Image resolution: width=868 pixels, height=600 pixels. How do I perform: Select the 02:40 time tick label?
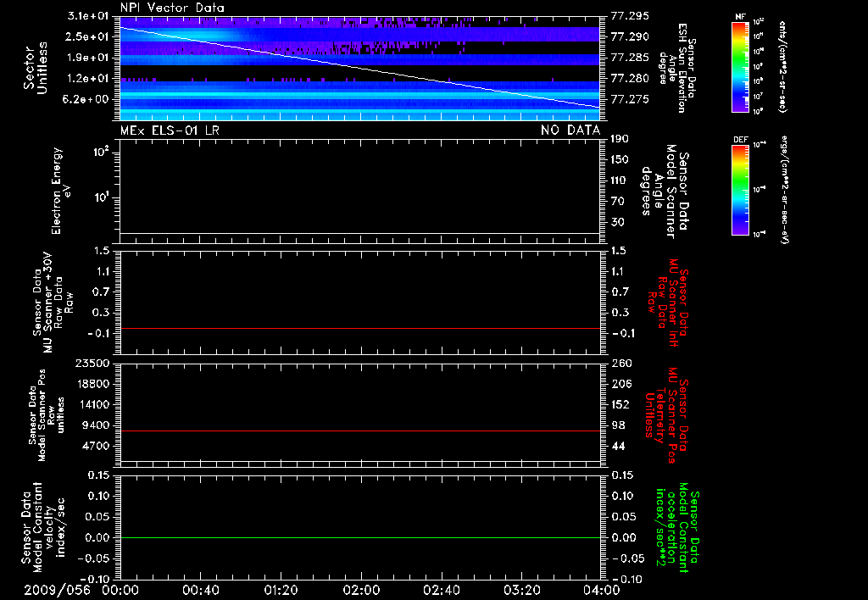441,590
